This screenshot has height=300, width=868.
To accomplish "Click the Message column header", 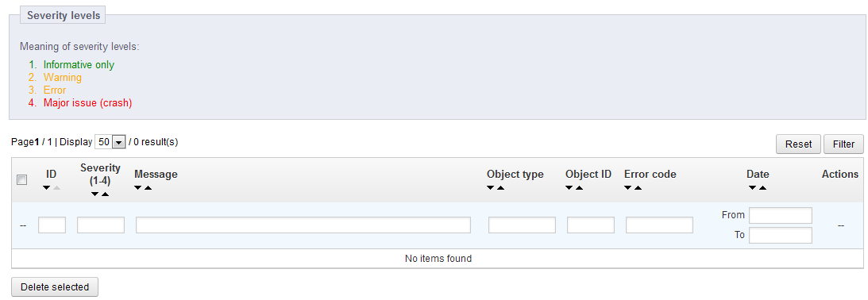I will (x=156, y=175).
